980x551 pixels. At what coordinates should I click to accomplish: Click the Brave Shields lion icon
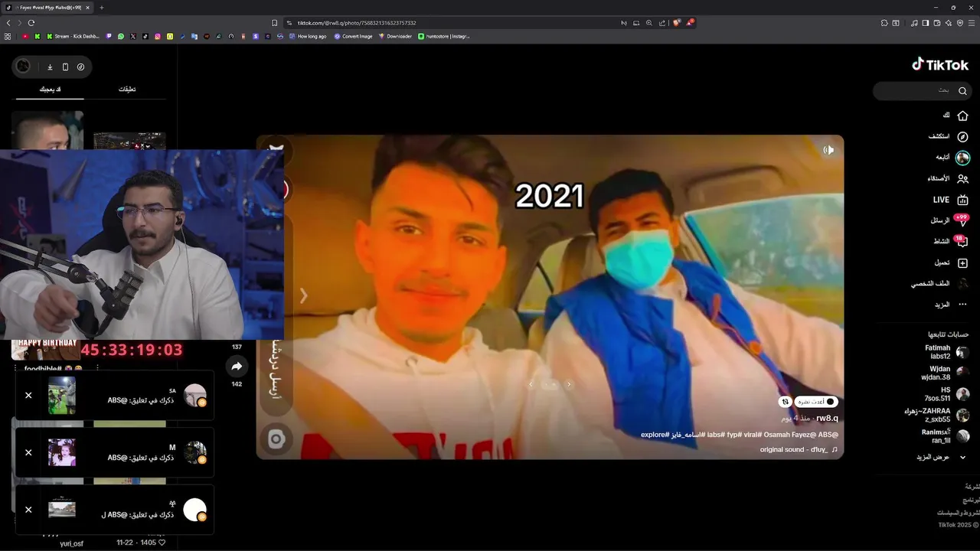point(677,23)
